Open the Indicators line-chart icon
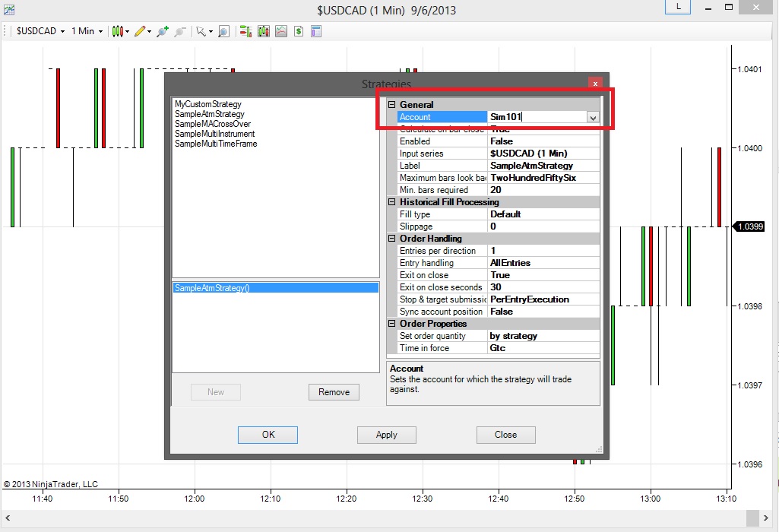Image resolution: width=779 pixels, height=532 pixels. pos(281,31)
